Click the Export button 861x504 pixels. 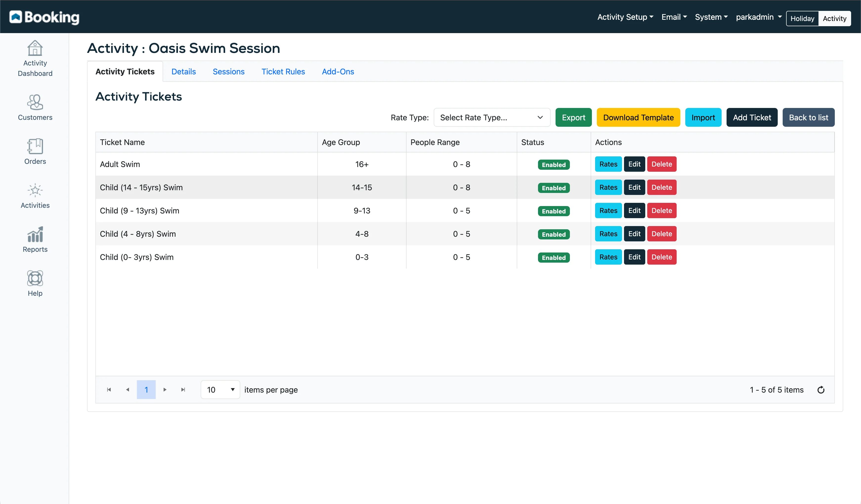573,117
